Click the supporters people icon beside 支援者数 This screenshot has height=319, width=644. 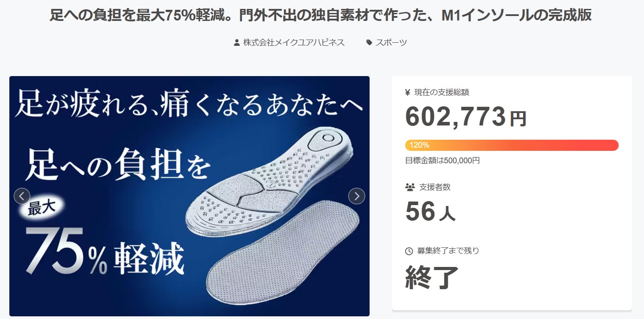click(410, 187)
